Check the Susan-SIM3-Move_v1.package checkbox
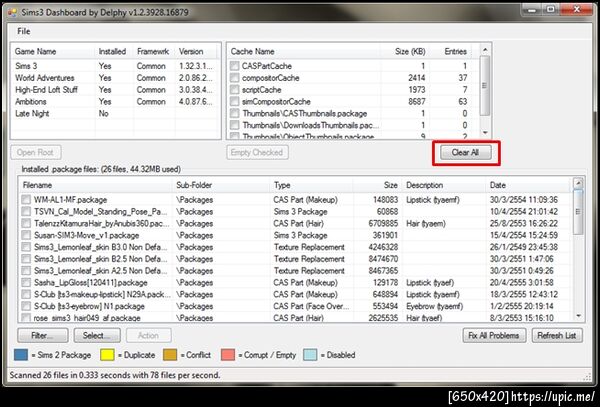 pyautogui.click(x=26, y=235)
